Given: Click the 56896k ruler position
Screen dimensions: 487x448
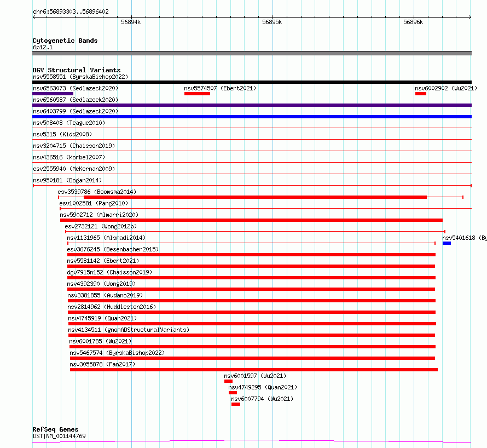Looking at the screenshot, I should click(413, 22).
